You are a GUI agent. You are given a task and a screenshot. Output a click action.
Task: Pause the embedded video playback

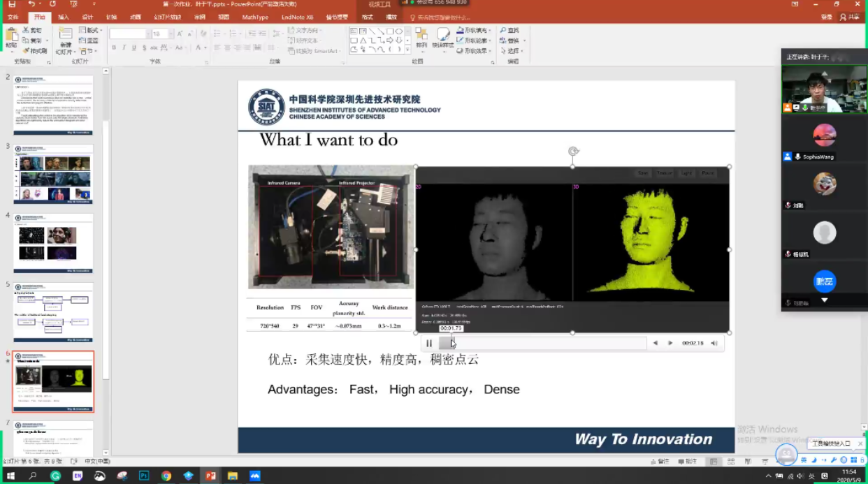click(x=429, y=343)
